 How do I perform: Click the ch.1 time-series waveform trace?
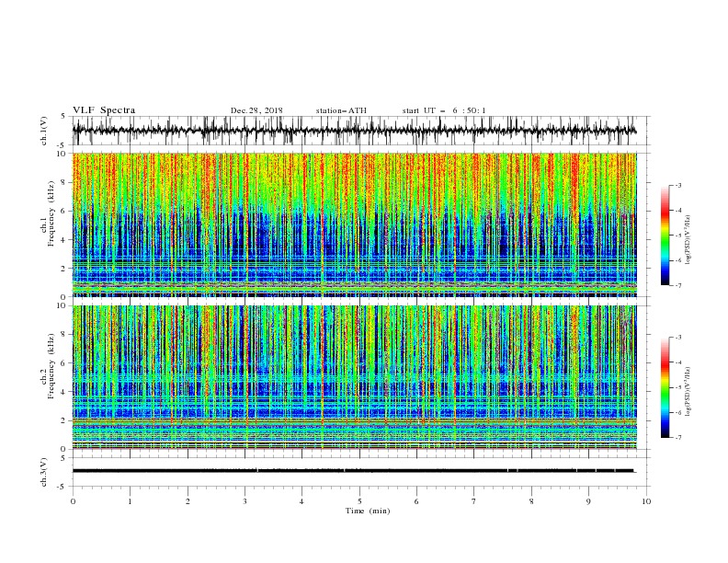tap(354, 131)
